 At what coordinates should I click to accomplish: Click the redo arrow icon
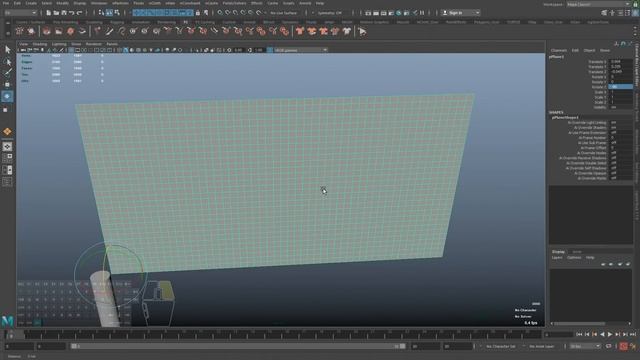[80, 13]
